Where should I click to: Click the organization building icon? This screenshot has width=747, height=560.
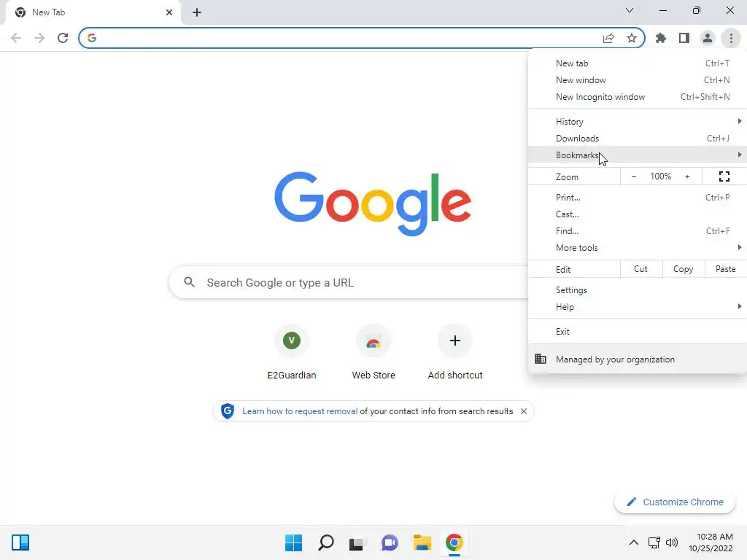point(541,359)
